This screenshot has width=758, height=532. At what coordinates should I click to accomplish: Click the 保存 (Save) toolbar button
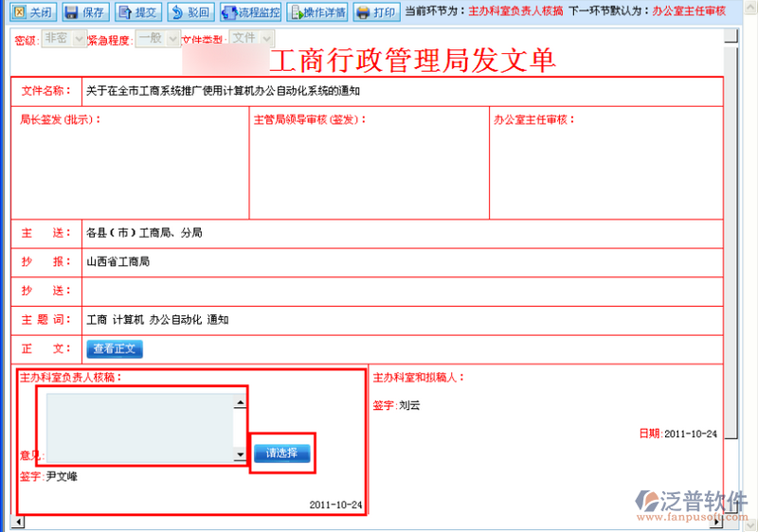85,12
